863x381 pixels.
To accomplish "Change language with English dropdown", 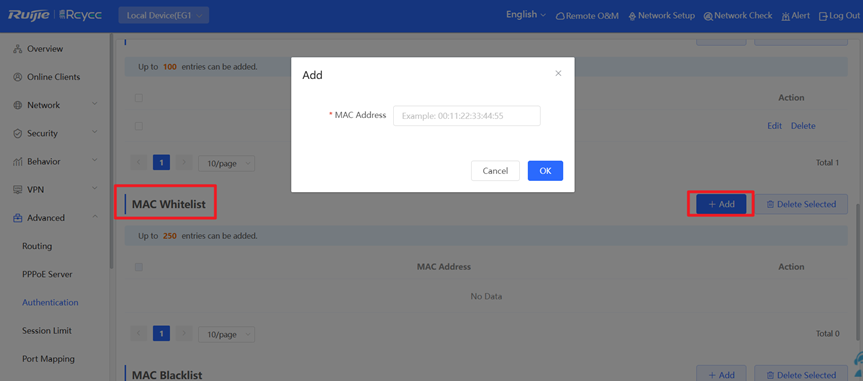I will (526, 15).
